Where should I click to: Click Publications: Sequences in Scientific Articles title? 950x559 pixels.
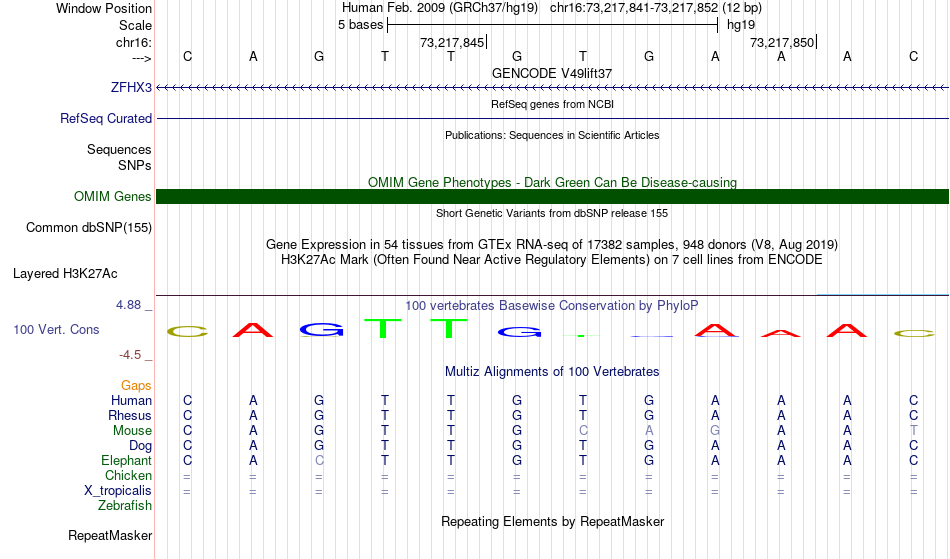point(552,135)
